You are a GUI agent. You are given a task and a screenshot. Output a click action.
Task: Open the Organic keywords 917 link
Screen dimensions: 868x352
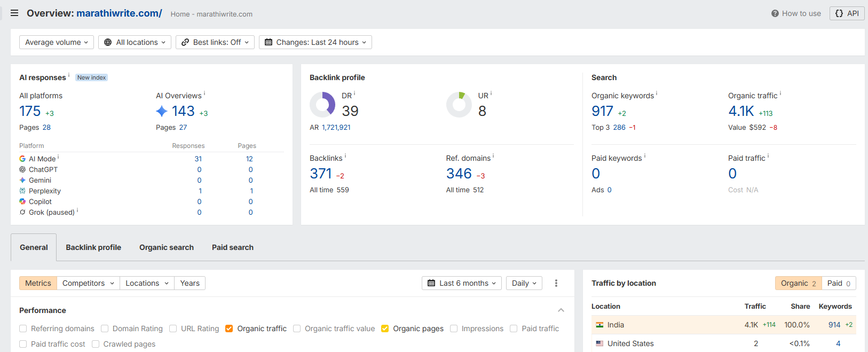pos(602,111)
